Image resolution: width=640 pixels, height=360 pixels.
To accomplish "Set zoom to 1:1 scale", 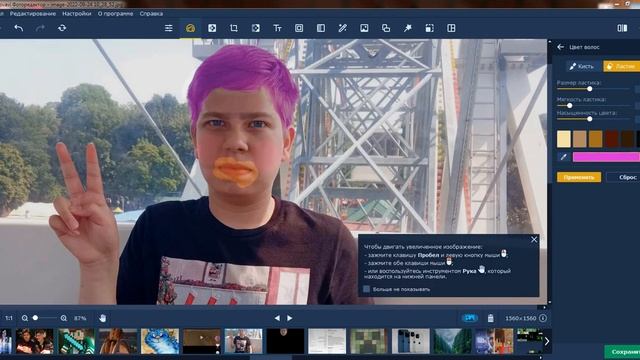I will [x=9, y=318].
